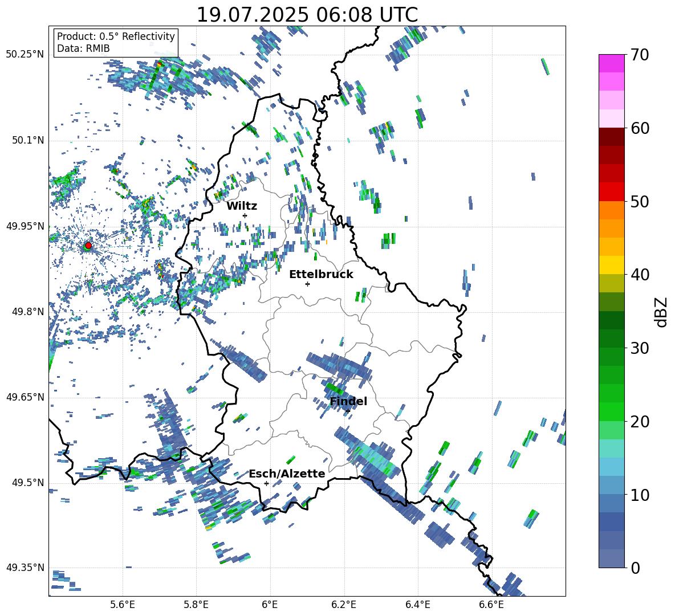Click the 49.5°N latitude label
The width and height of the screenshot is (675, 616).
27,483
